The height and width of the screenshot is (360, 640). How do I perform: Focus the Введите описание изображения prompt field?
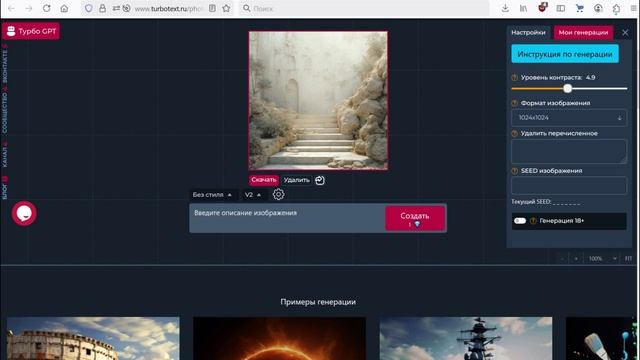287,218
